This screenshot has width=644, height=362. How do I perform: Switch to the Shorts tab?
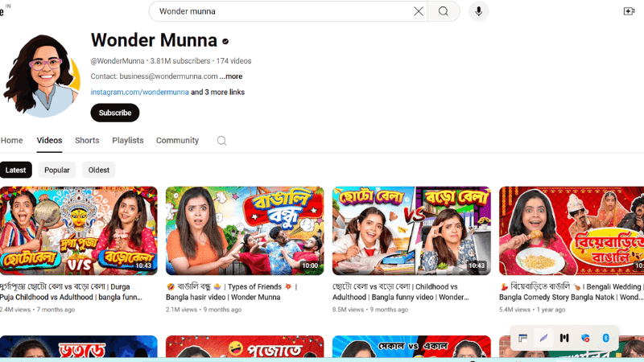coord(87,140)
